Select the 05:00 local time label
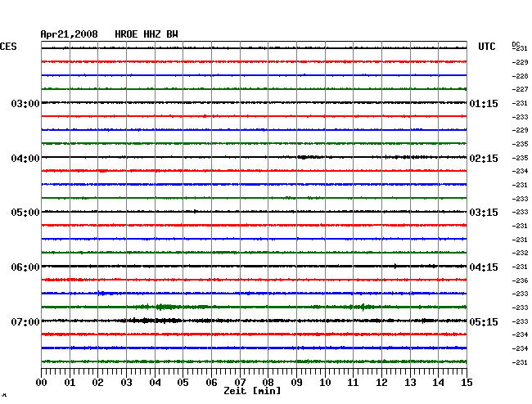 click(x=25, y=213)
